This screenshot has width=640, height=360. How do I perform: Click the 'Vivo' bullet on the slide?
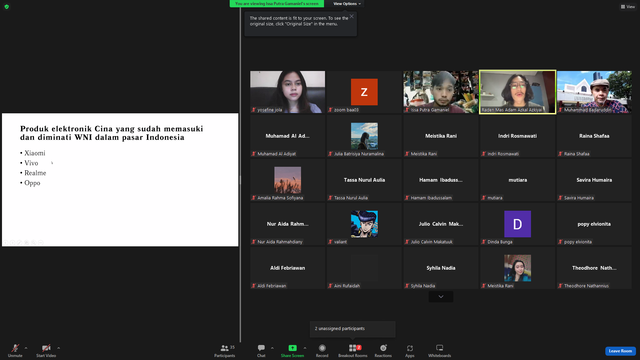31,163
